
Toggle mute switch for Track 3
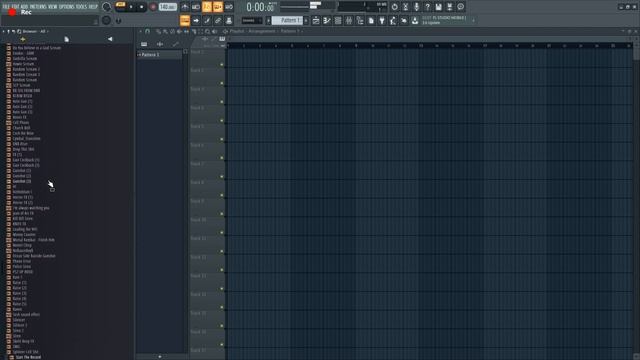tap(222, 102)
